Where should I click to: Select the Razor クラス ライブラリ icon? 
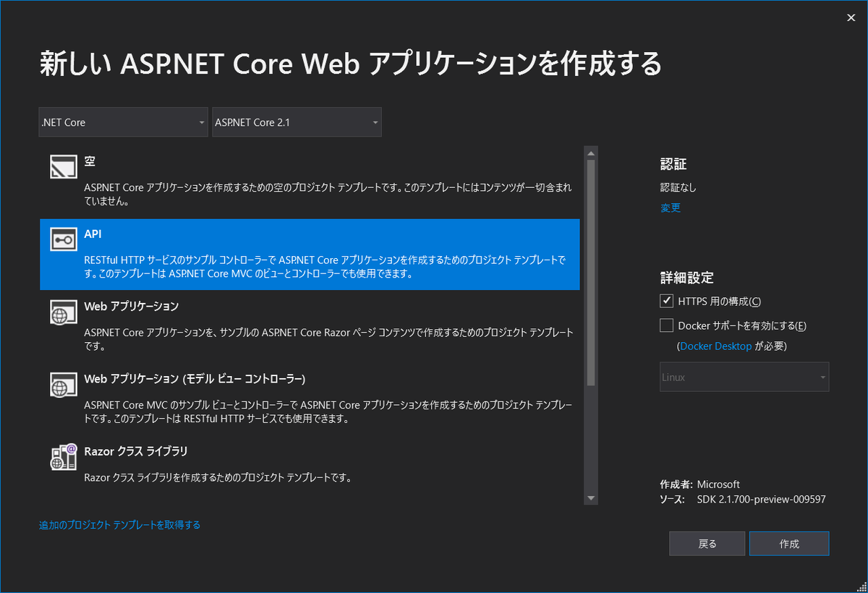point(64,456)
